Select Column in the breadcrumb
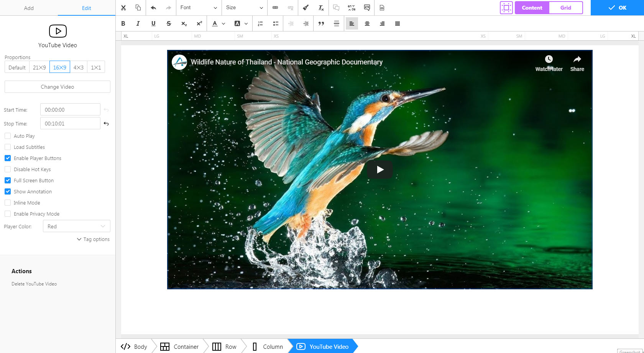 pyautogui.click(x=268, y=346)
